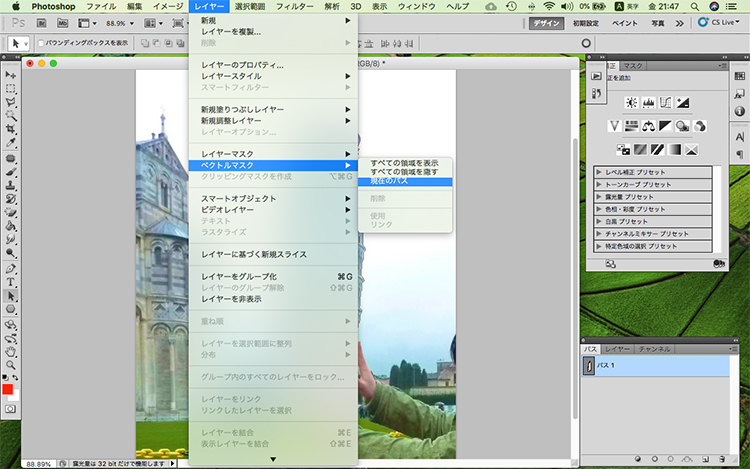This screenshot has width=750, height=469.
Task: Select the Eraser tool
Action: click(11, 212)
